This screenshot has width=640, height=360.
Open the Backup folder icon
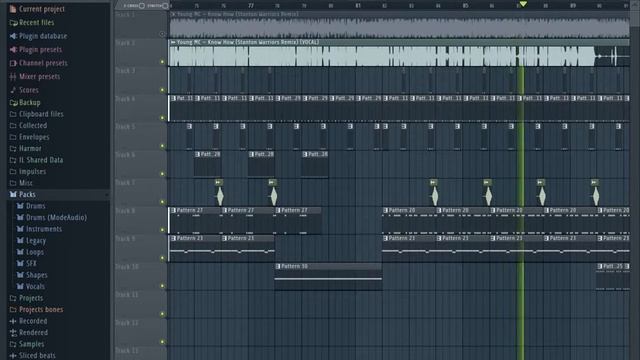pos(13,102)
